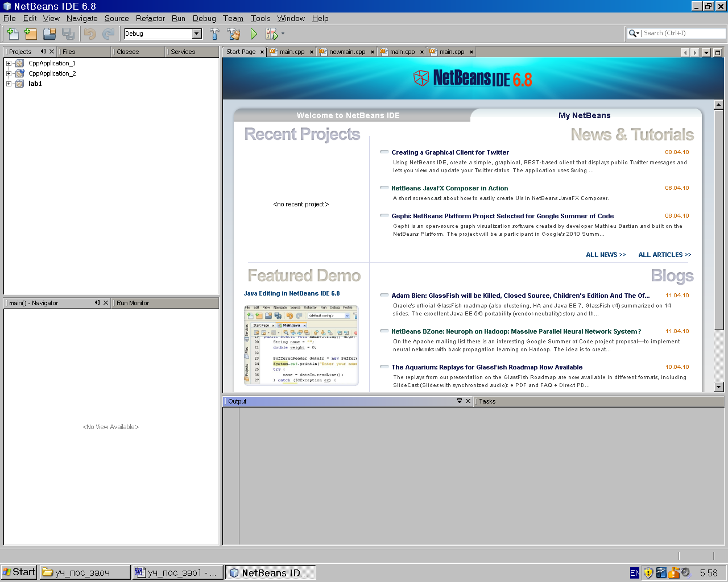Click the lab1 project icon

(20, 84)
